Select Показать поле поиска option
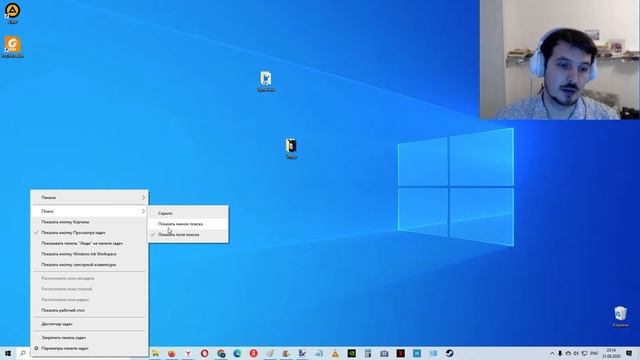The image size is (640, 360). pyautogui.click(x=188, y=234)
